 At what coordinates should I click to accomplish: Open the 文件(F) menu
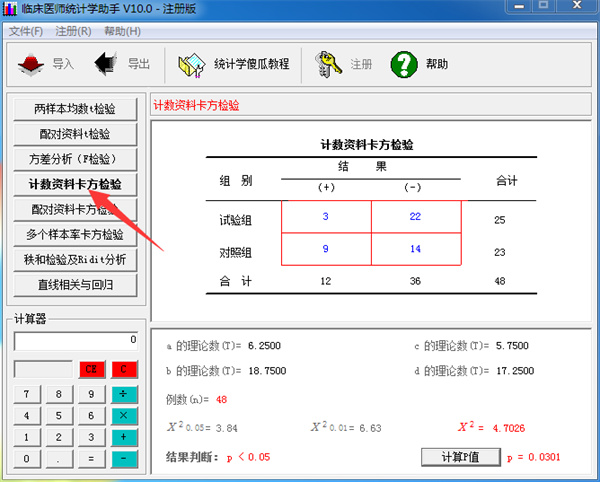[26, 31]
